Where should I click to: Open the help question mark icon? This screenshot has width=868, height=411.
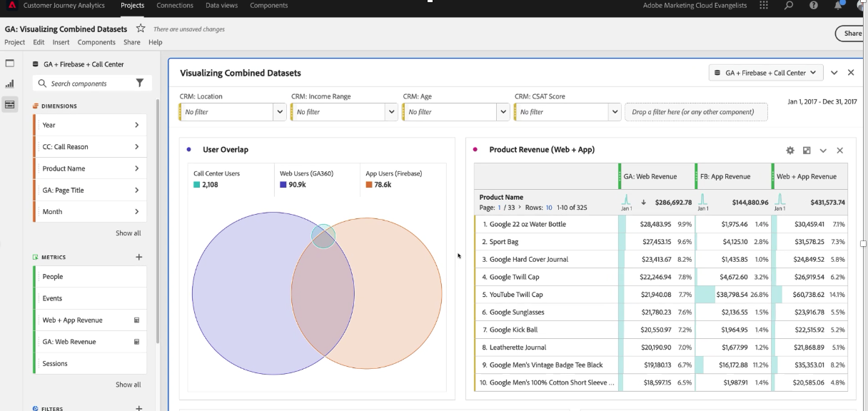pyautogui.click(x=814, y=6)
